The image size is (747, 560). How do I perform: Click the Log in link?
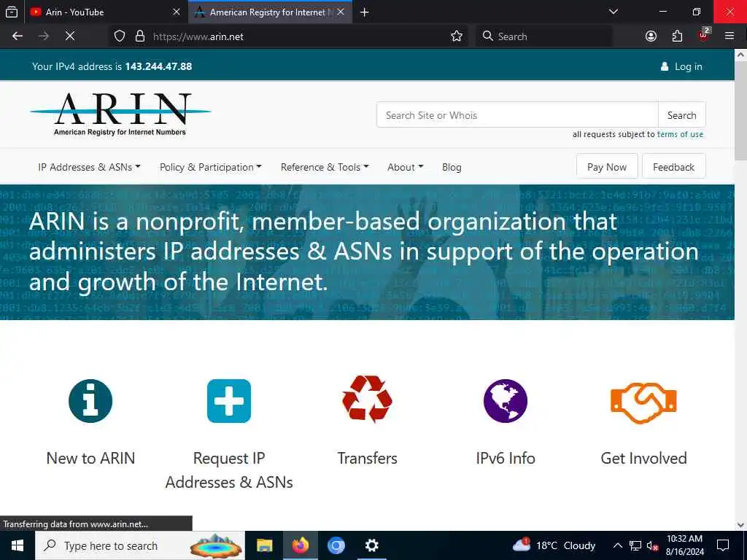(682, 66)
